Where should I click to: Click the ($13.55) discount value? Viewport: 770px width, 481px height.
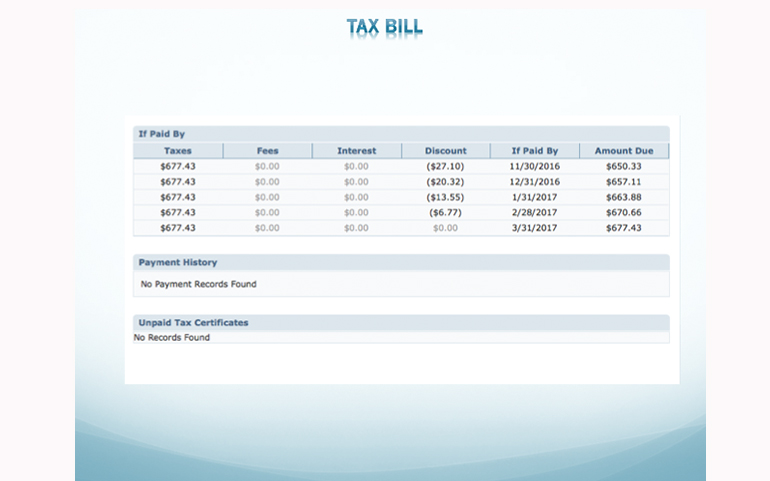point(445,197)
